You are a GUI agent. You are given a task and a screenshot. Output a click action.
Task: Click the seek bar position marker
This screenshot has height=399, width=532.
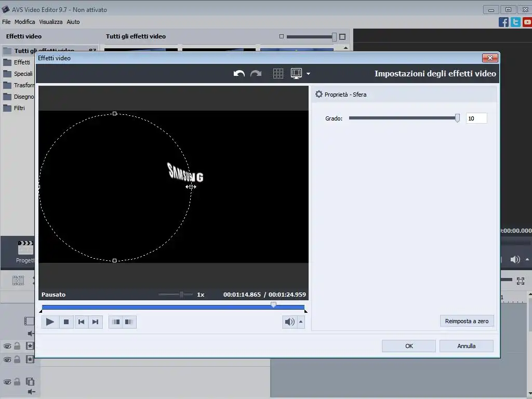(x=273, y=304)
